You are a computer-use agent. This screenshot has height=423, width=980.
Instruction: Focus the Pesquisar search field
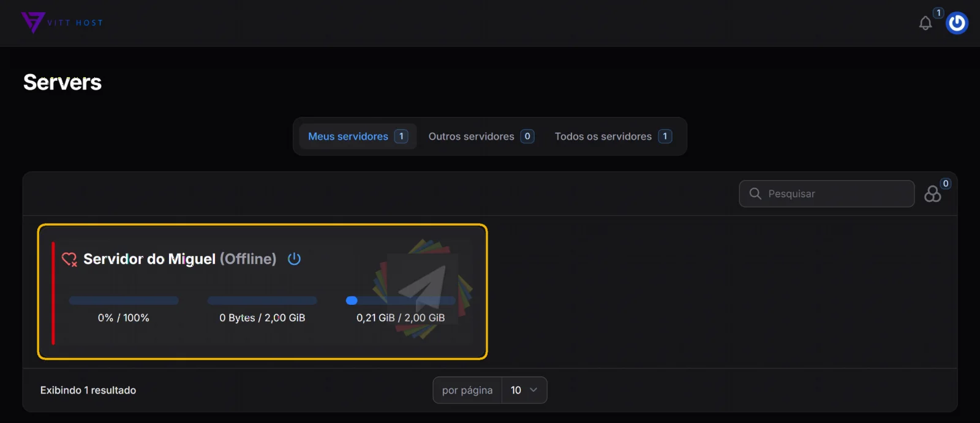click(826, 193)
